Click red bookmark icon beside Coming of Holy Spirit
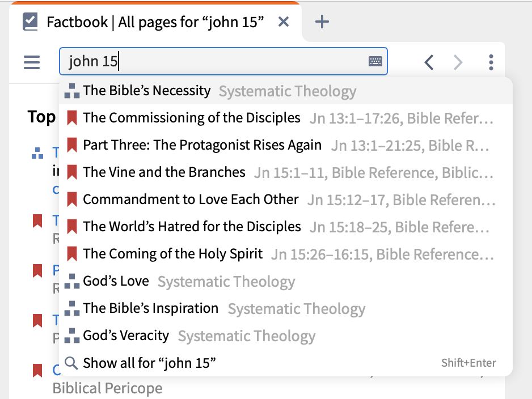This screenshot has height=399, width=532. [72, 253]
